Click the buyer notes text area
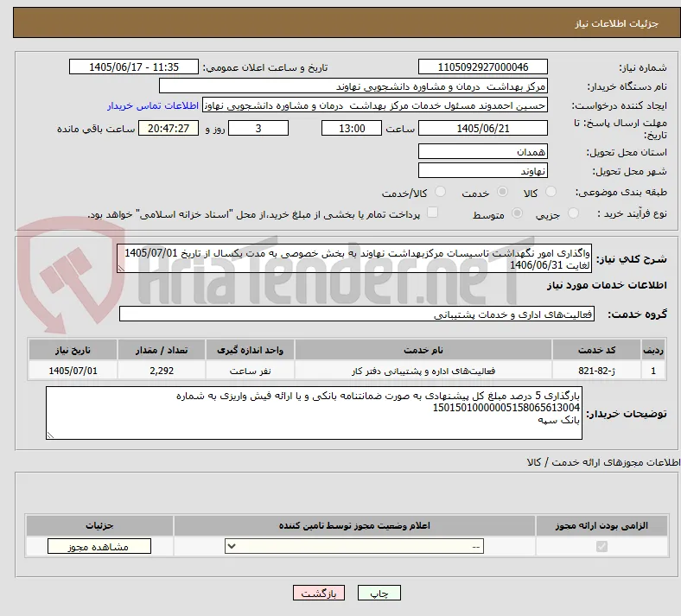681x616 pixels. (314, 413)
